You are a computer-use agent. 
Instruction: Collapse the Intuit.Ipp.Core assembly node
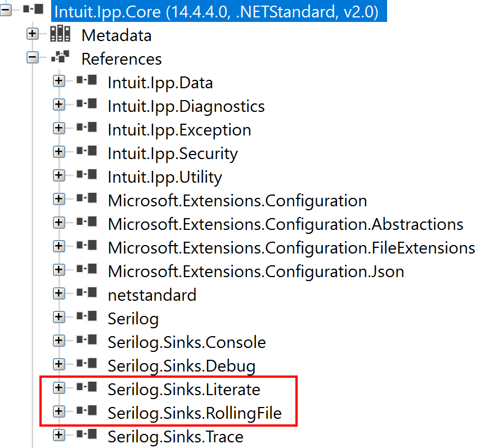pyautogui.click(x=5, y=10)
